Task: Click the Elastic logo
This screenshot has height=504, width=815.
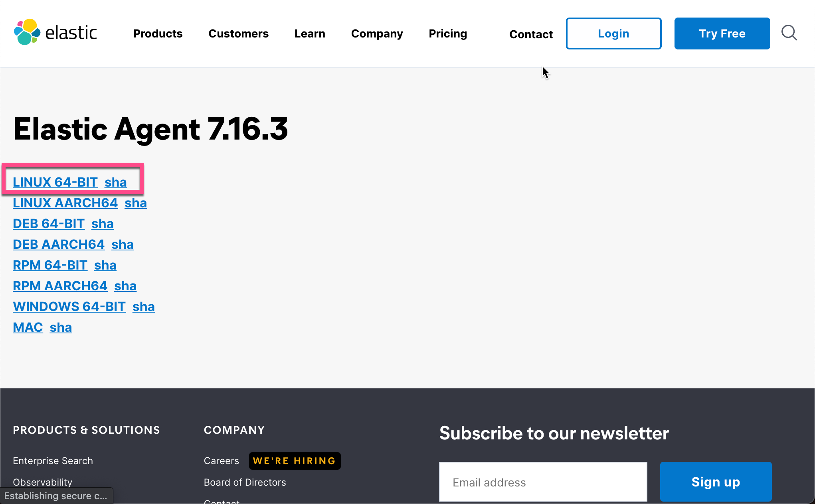Action: point(55,32)
